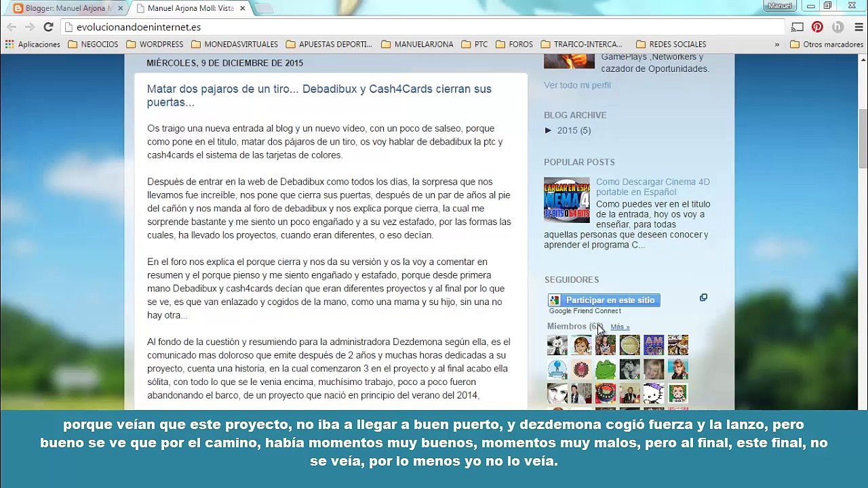
Task: Click the first follower avatar in top row
Action: [x=557, y=345]
